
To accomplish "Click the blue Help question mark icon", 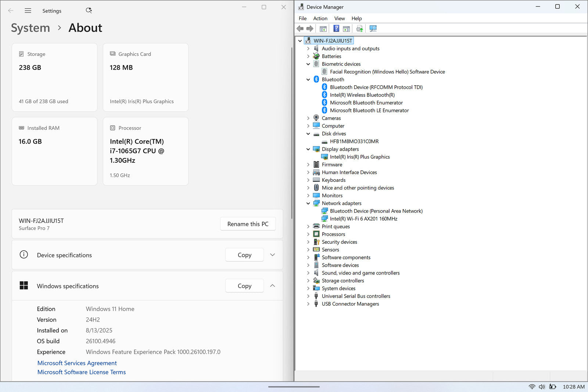I will click(x=336, y=28).
